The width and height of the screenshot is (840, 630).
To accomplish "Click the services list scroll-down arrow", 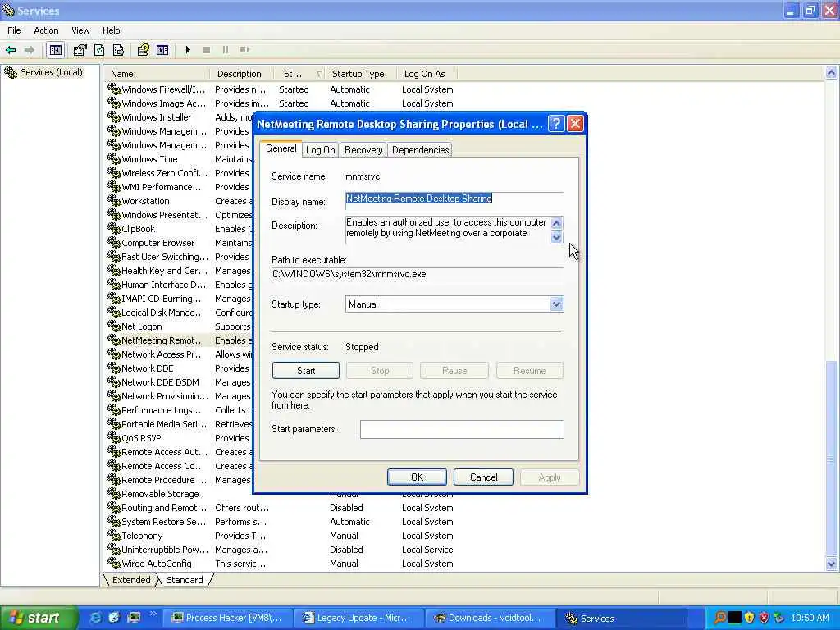I will pyautogui.click(x=832, y=564).
